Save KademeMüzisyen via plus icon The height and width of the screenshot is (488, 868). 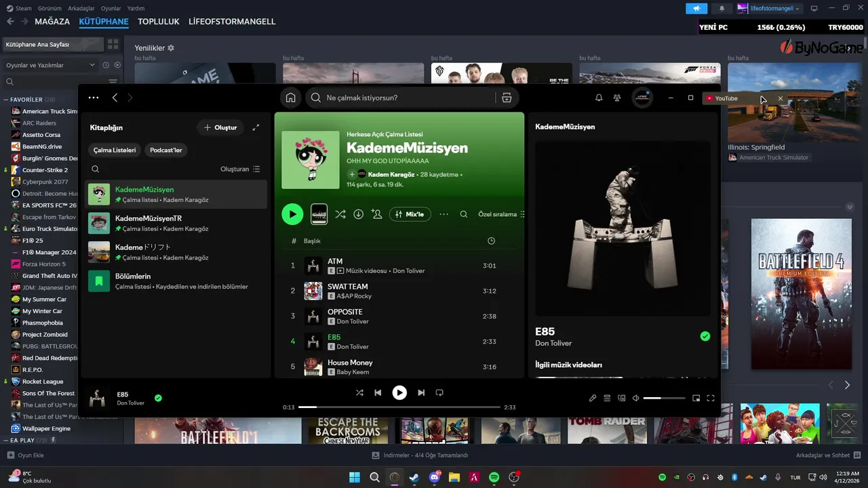click(x=352, y=174)
